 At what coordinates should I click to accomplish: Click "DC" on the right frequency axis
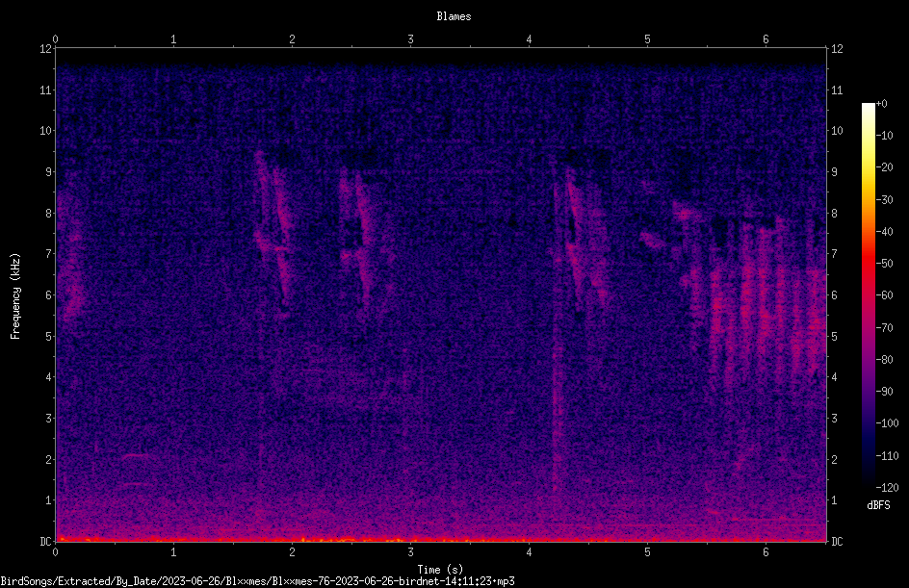tap(837, 542)
